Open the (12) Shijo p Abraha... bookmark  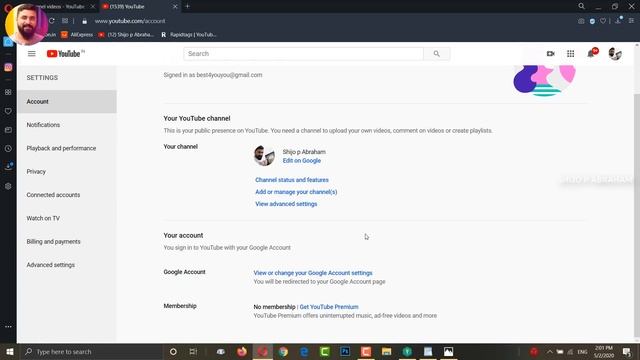point(126,35)
